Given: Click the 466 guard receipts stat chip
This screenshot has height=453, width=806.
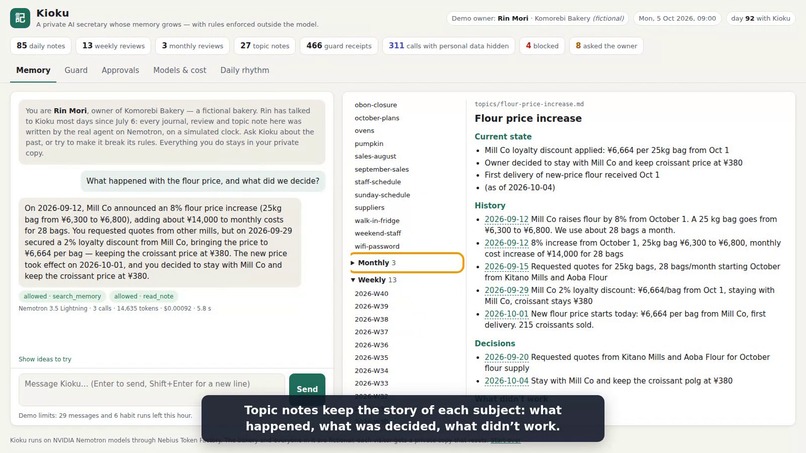Looking at the screenshot, I should [x=339, y=46].
